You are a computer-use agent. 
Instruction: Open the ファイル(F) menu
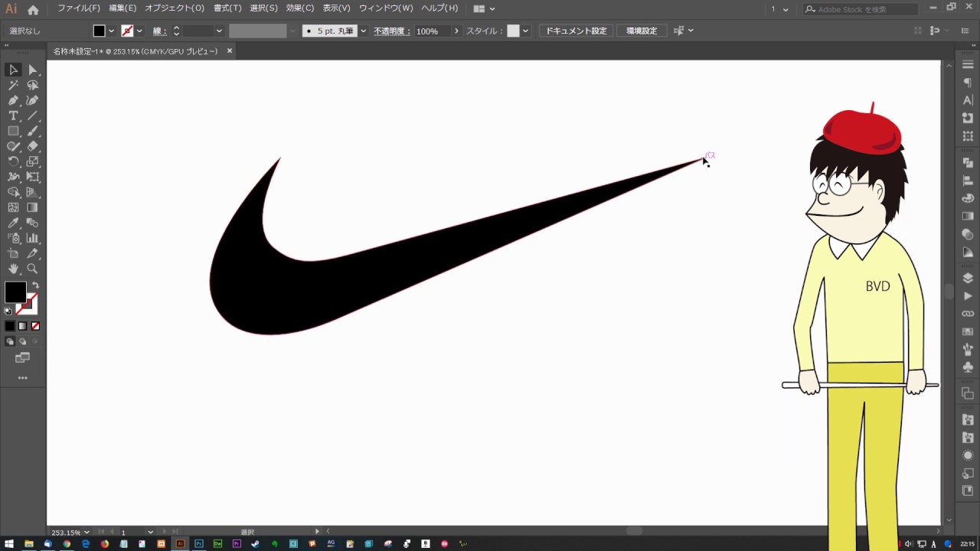point(79,8)
